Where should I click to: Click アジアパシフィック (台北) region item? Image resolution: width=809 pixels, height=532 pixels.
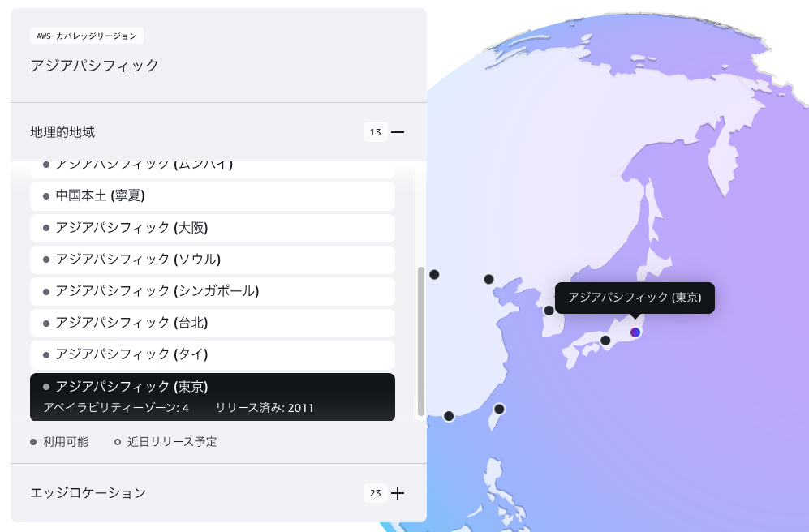(x=213, y=323)
